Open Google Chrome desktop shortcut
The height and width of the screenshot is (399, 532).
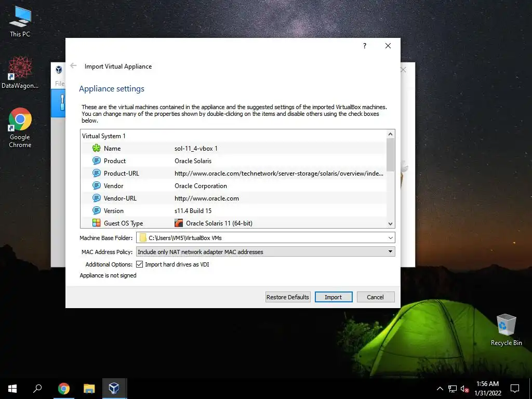point(20,128)
